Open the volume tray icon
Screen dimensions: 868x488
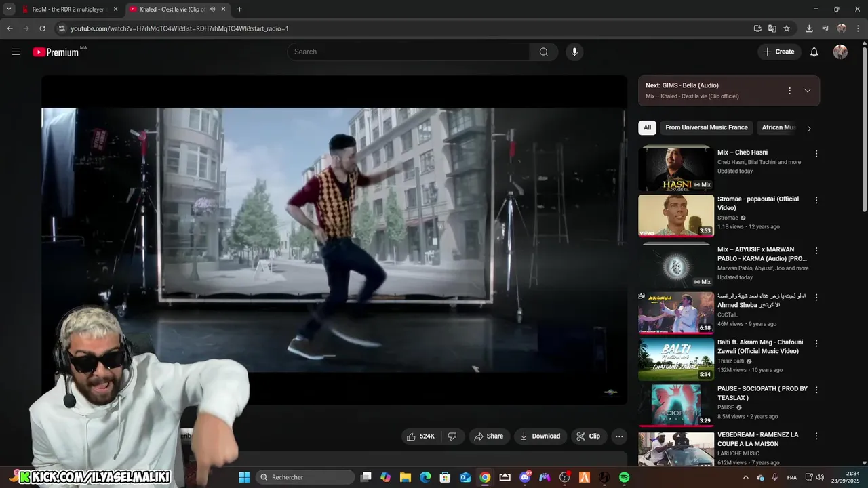pos(820,478)
